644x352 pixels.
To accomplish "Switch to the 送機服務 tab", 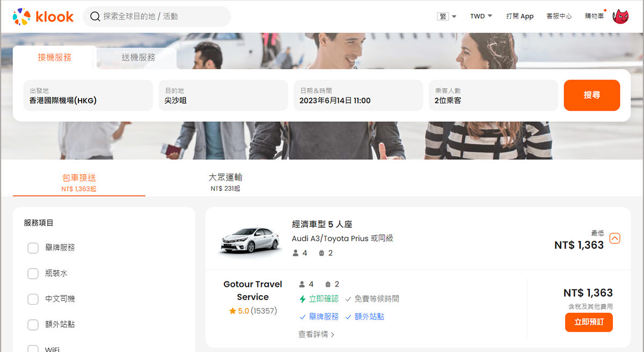I will (138, 58).
